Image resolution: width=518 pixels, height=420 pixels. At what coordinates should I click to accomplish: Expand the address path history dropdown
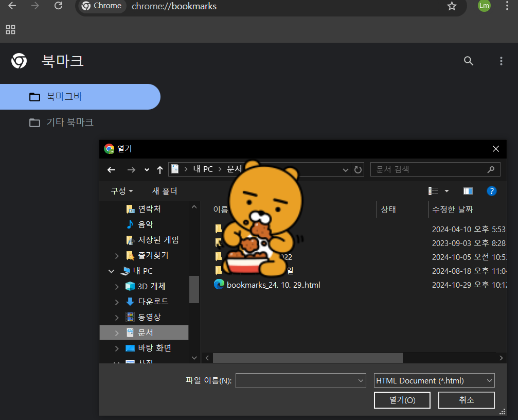point(346,170)
